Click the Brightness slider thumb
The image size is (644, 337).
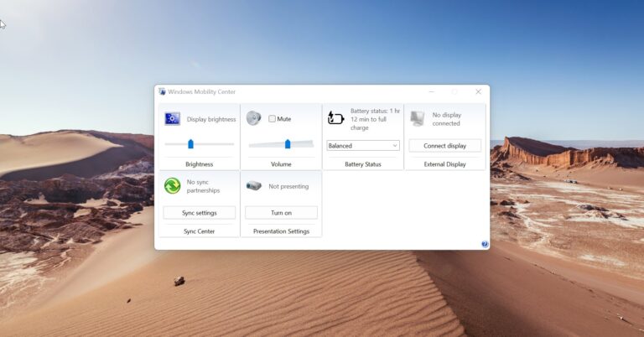click(x=190, y=143)
